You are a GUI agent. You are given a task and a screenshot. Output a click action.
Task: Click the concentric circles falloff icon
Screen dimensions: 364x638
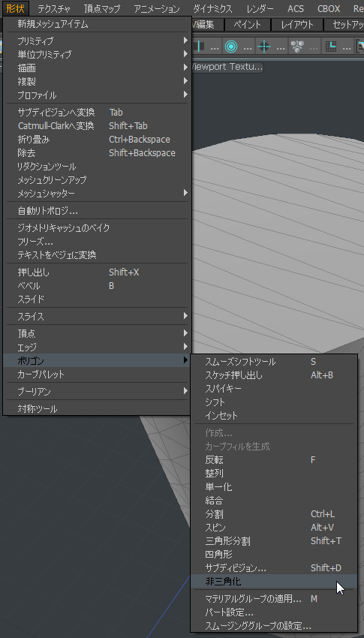pos(231,47)
